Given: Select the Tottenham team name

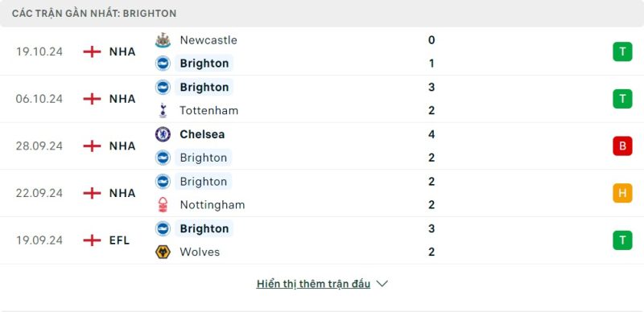Looking at the screenshot, I should click(208, 111).
